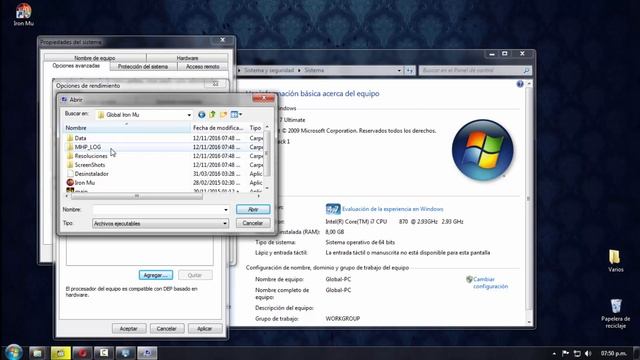Click the taskbar clock showing 07:50 p.m.

pyautogui.click(x=613, y=353)
